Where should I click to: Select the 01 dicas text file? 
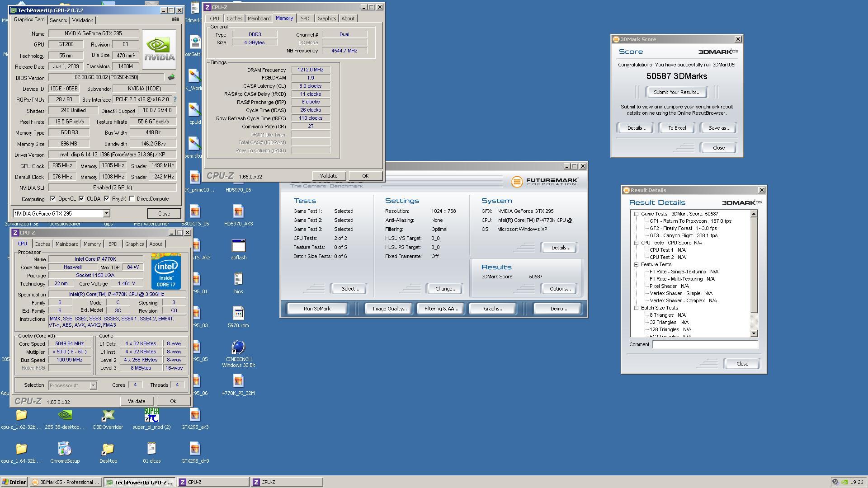pos(151,452)
